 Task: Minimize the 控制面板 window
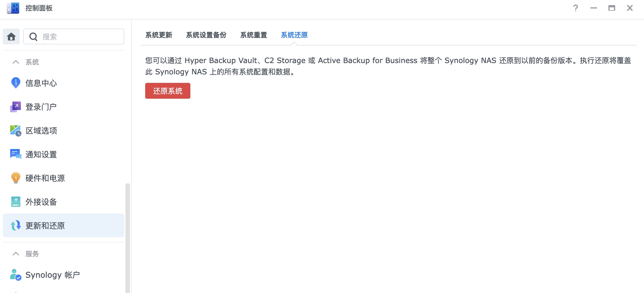coord(594,8)
